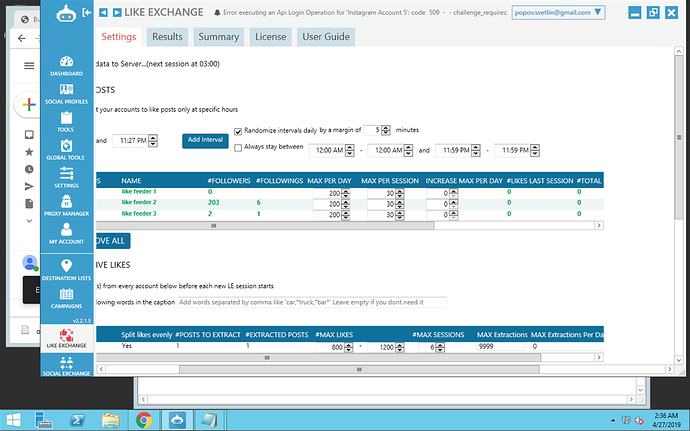This screenshot has width=690, height=431.
Task: Open account email dropdown
Action: (558, 12)
